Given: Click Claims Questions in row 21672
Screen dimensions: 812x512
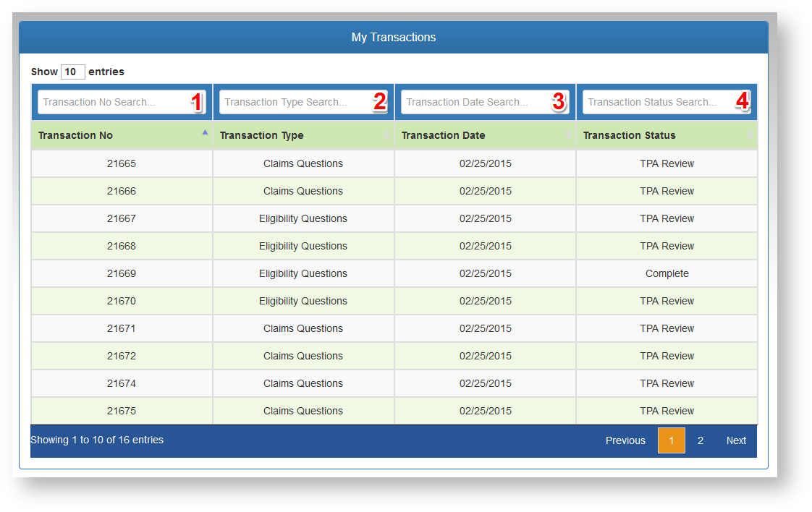Looking at the screenshot, I should coord(303,356).
